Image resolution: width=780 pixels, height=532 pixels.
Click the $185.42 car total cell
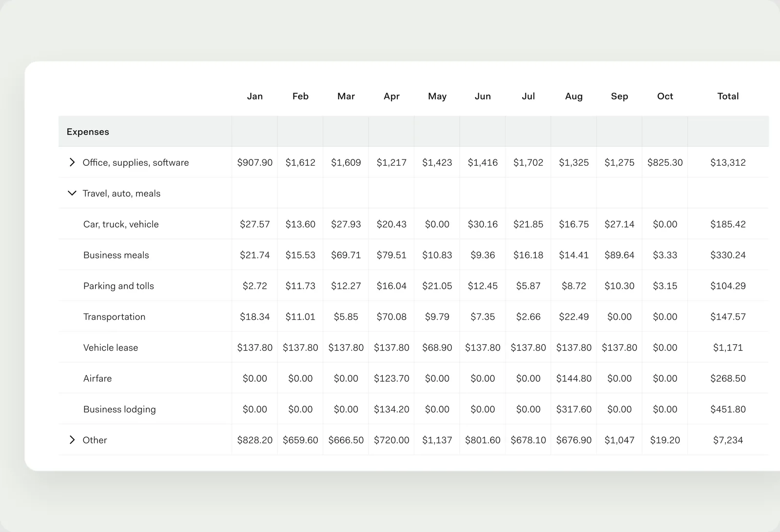pos(728,224)
